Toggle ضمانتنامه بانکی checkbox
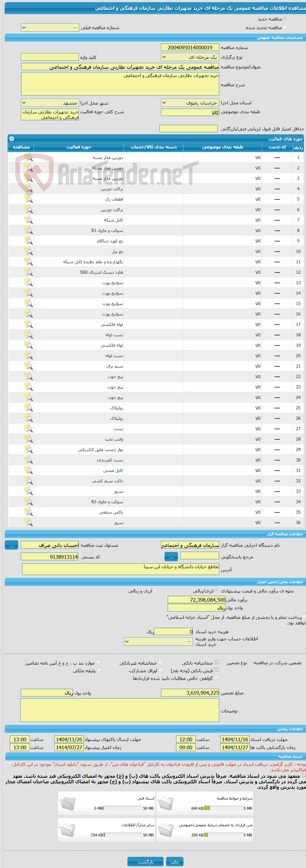This screenshot has height=868, width=306. [216, 662]
